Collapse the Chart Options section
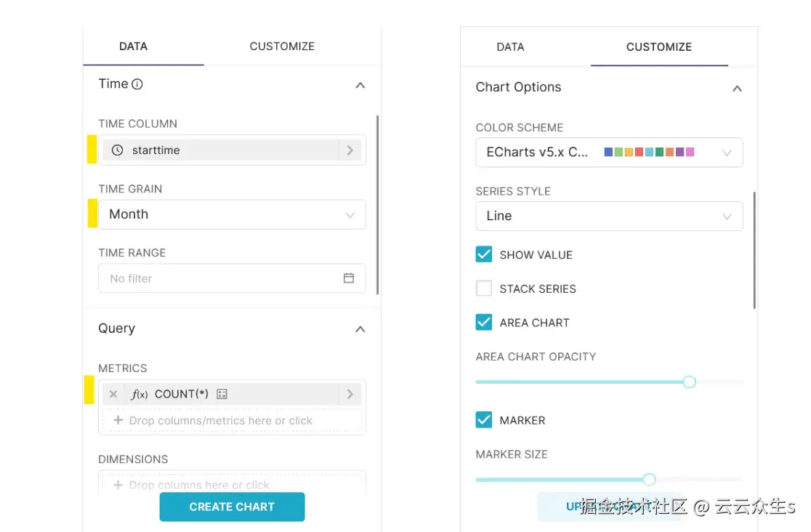This screenshot has width=811, height=532. pos(737,88)
